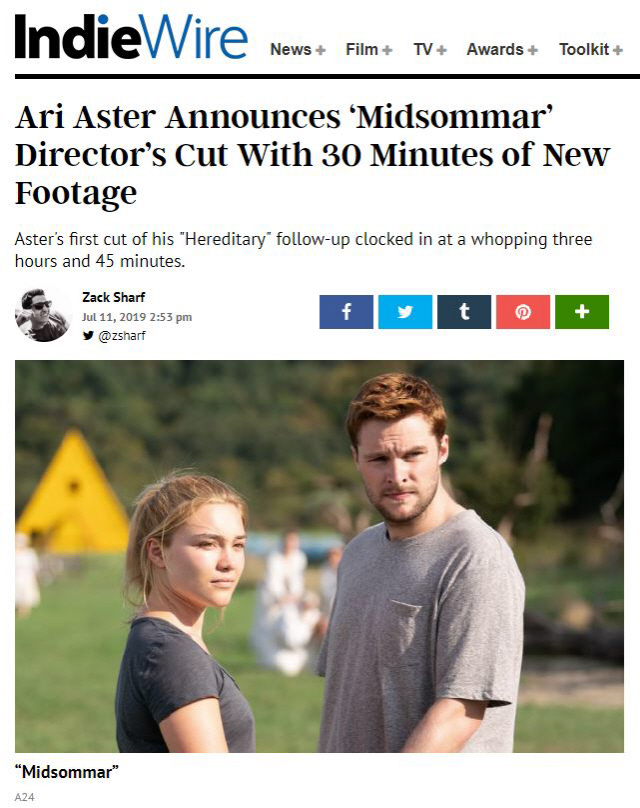
Task: Open Zack Sharf author page
Action: pos(113,297)
